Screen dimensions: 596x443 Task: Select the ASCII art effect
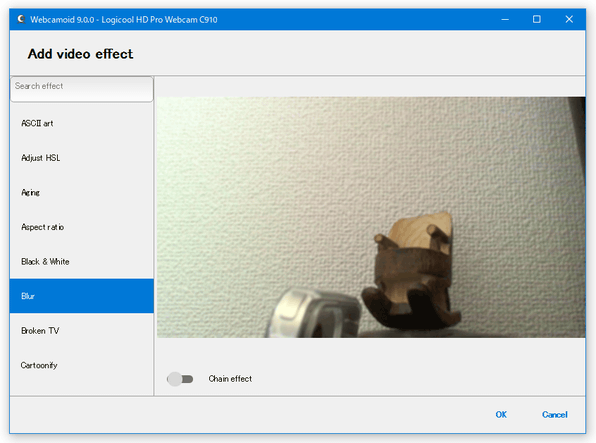tap(82, 123)
